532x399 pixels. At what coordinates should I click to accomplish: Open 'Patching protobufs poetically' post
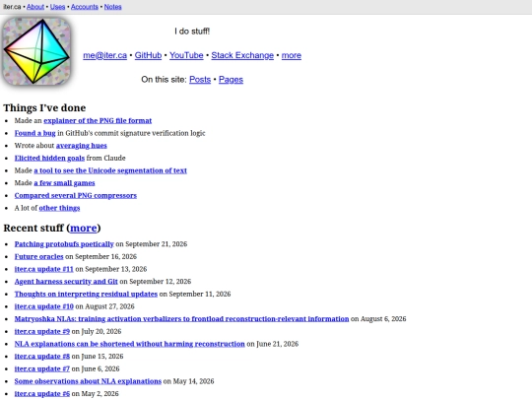click(64, 244)
